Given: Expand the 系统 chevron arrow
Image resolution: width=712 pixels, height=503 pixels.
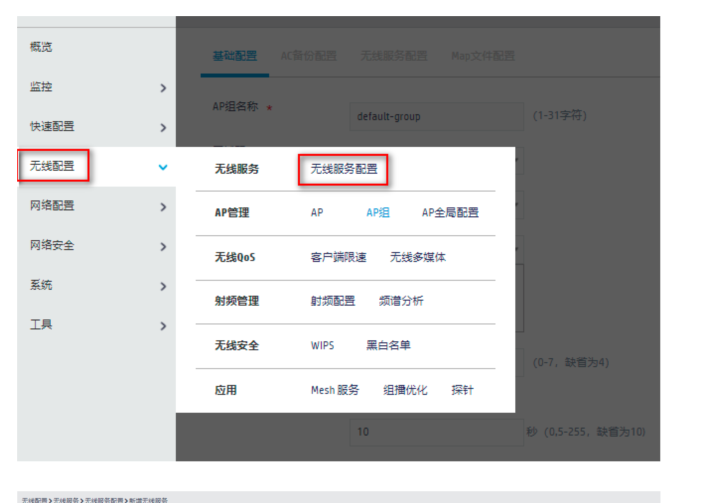Looking at the screenshot, I should coord(163,286).
